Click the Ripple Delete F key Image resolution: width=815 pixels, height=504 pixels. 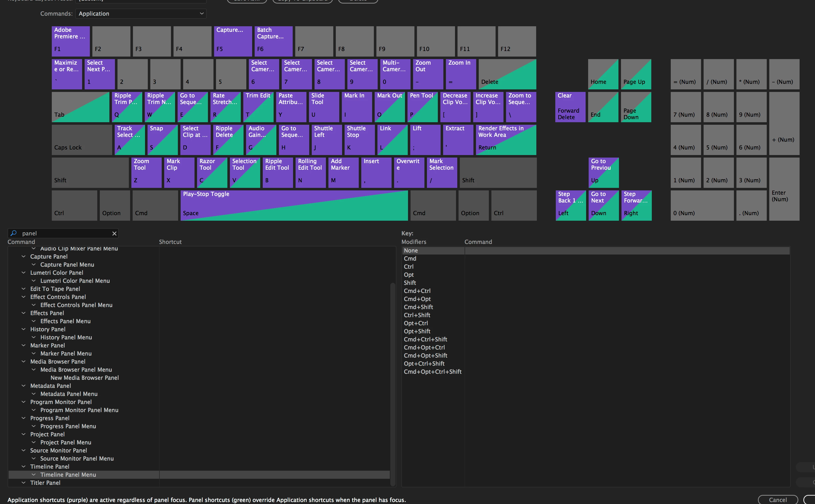pos(228,139)
